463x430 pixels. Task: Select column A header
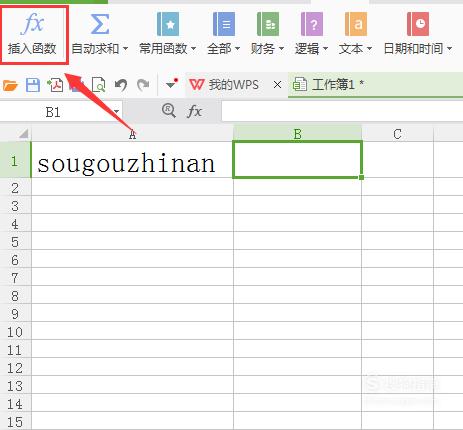(133, 134)
